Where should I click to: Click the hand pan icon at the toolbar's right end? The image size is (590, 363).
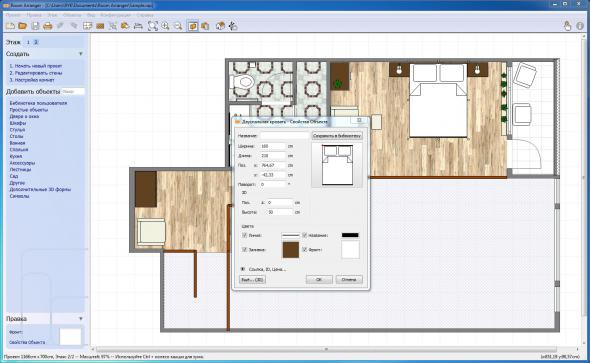(x=567, y=26)
